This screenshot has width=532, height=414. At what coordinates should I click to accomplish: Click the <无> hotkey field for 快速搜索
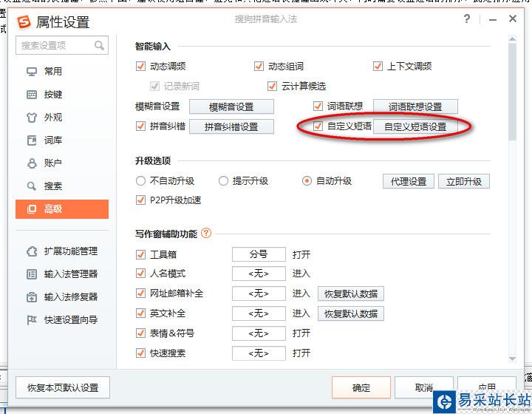coord(259,353)
